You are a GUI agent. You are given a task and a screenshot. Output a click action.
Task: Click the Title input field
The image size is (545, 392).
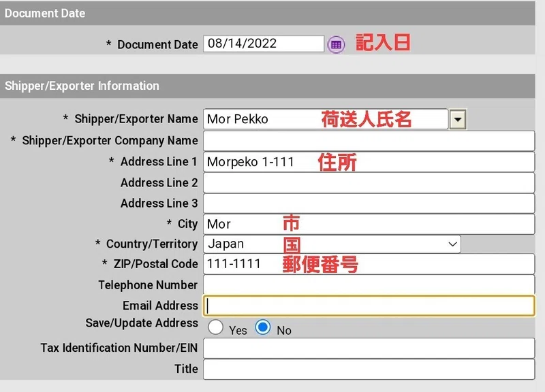(x=369, y=370)
